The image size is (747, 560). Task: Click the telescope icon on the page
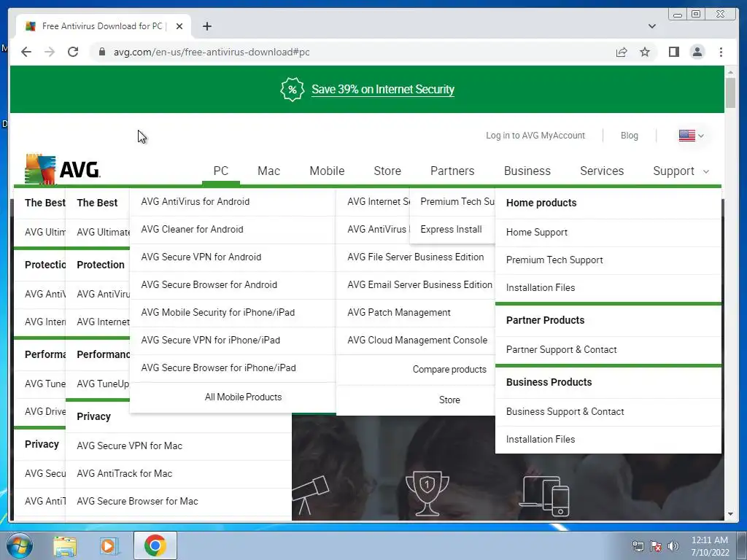pyautogui.click(x=310, y=495)
